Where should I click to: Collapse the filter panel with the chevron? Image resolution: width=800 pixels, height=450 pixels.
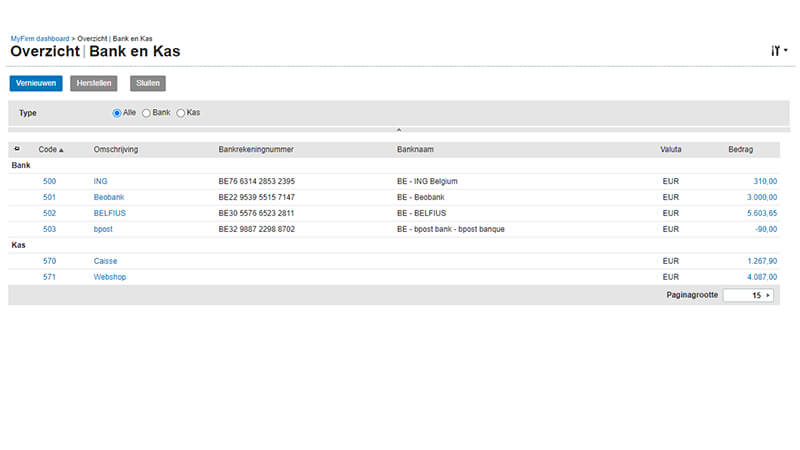399,130
